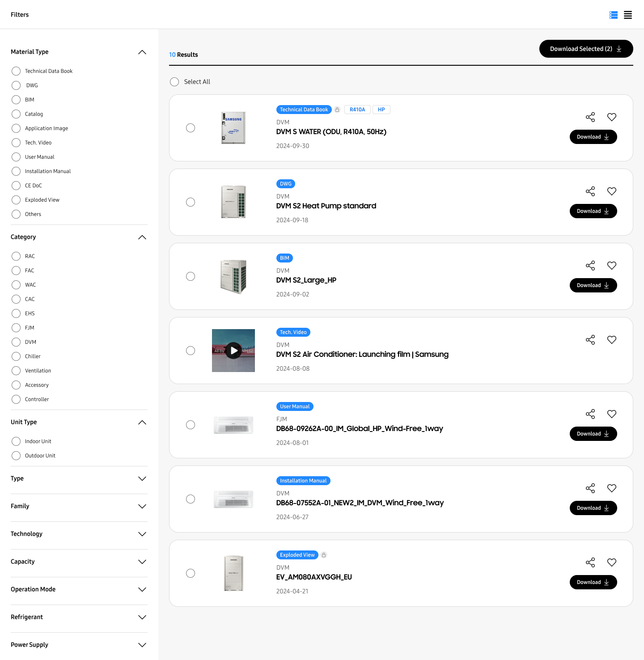Collapse the Material Type filter section
Viewport: 644px width, 660px height.
(x=142, y=52)
